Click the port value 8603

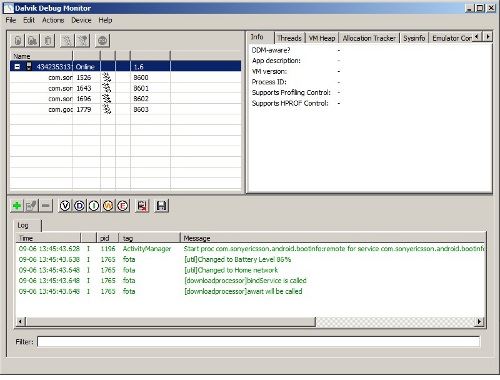141,109
